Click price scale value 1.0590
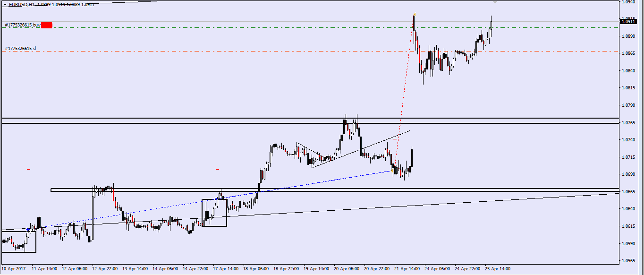644x275 pixels. click(628, 244)
